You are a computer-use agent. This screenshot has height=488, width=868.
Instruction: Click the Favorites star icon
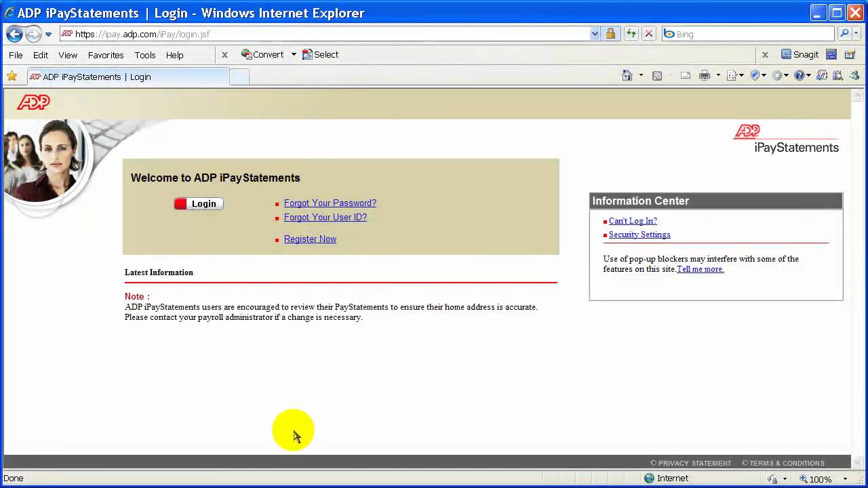(12, 76)
